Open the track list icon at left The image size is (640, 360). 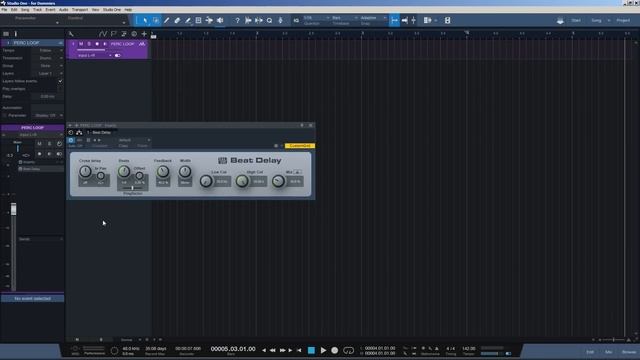(x=6, y=34)
